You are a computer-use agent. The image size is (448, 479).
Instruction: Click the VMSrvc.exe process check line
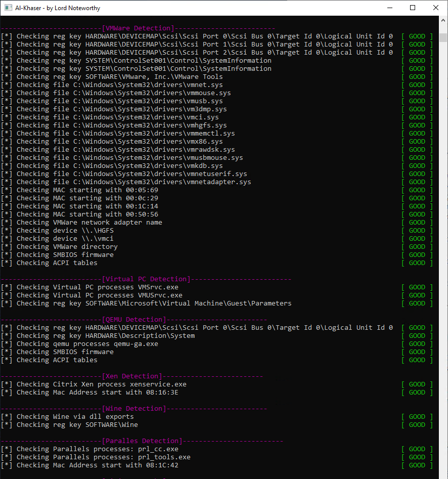coord(89,287)
